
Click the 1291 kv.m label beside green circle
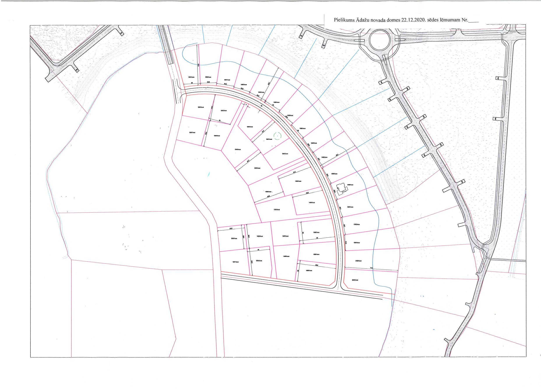point(269,139)
